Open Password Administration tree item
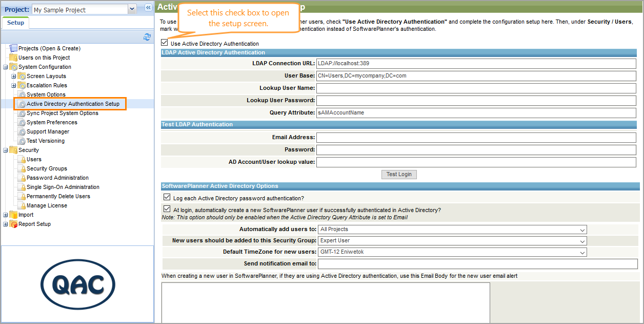 (57, 178)
